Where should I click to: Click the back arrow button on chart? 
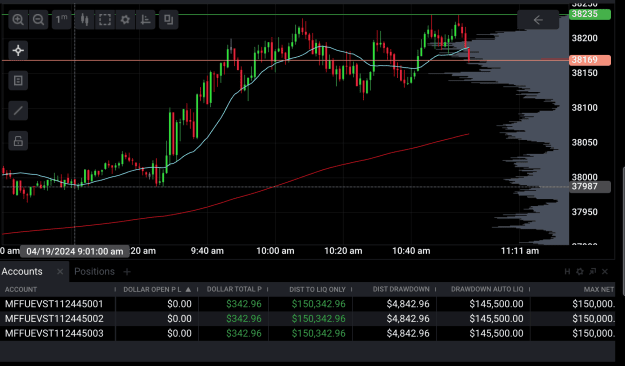click(x=538, y=20)
